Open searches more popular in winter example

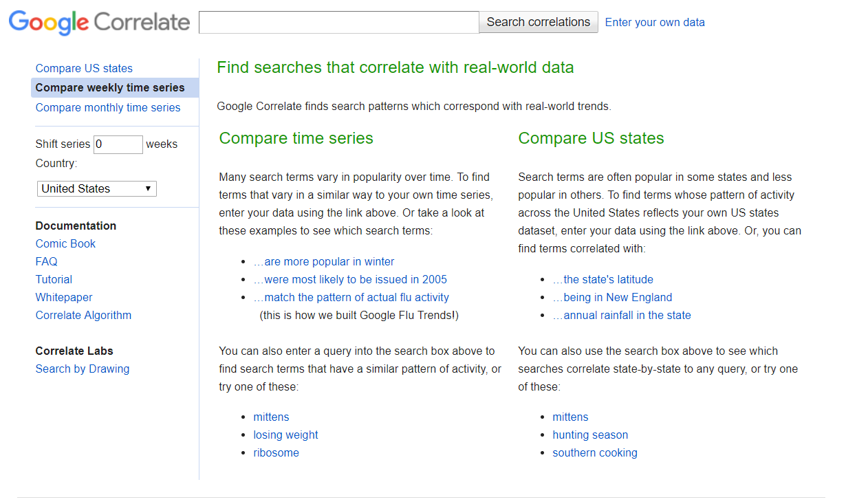point(324,261)
